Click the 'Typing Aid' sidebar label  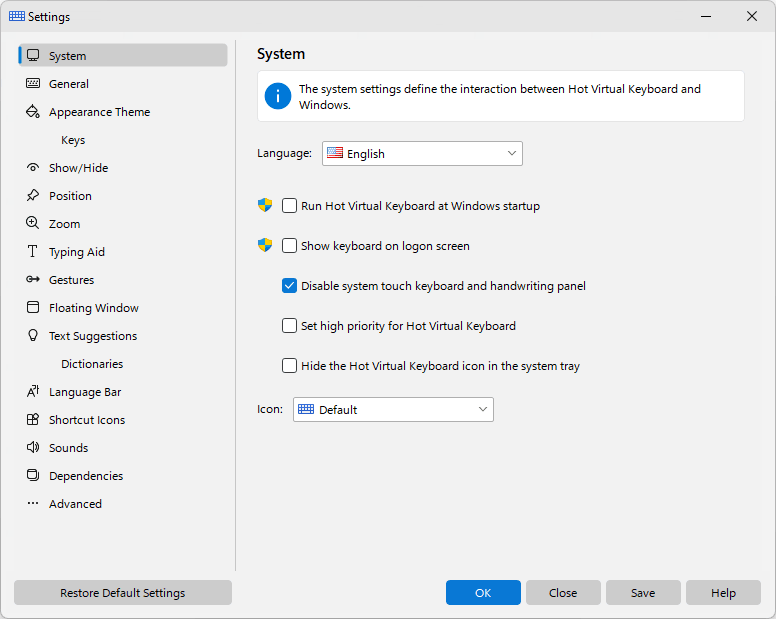tap(77, 252)
